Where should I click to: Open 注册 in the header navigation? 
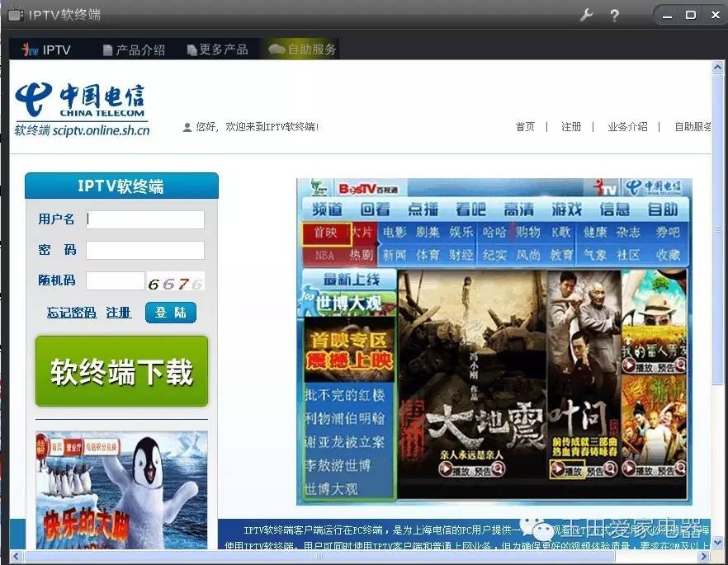coord(571,127)
